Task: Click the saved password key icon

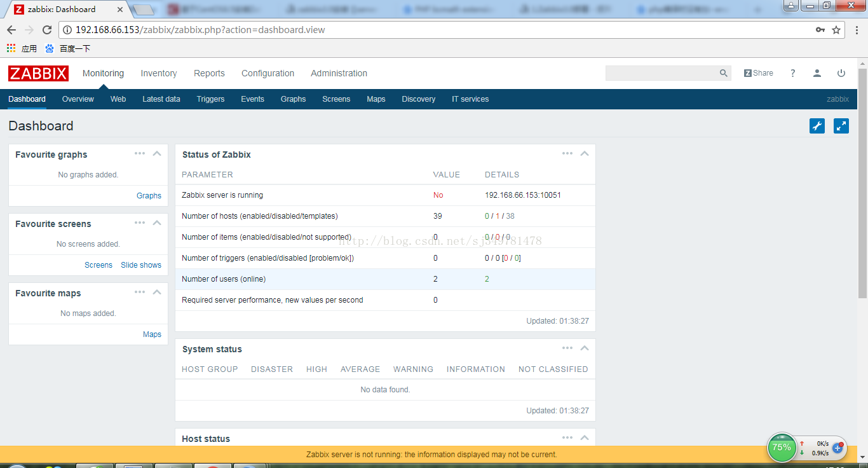Action: pyautogui.click(x=820, y=30)
